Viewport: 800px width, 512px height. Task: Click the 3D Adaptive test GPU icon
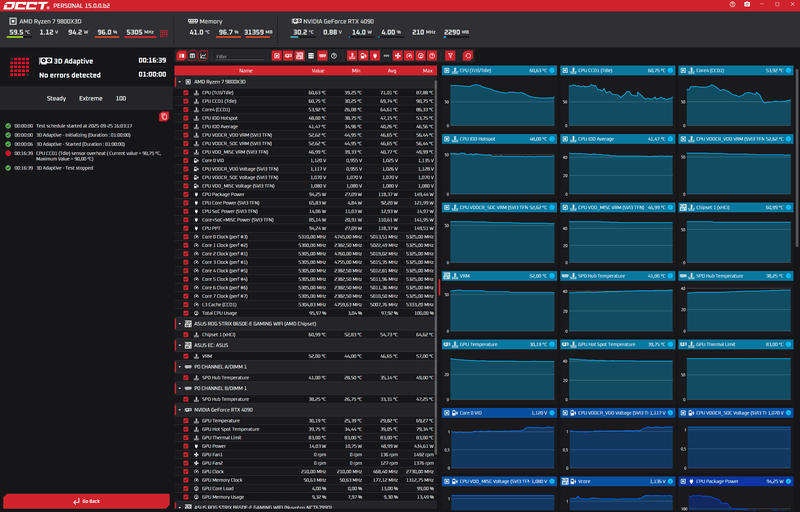(45, 61)
